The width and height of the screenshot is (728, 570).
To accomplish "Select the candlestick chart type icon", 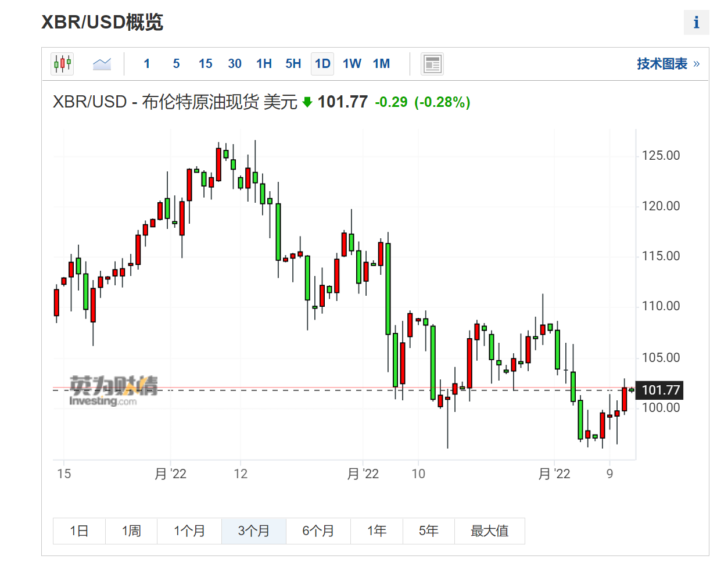I will click(62, 64).
